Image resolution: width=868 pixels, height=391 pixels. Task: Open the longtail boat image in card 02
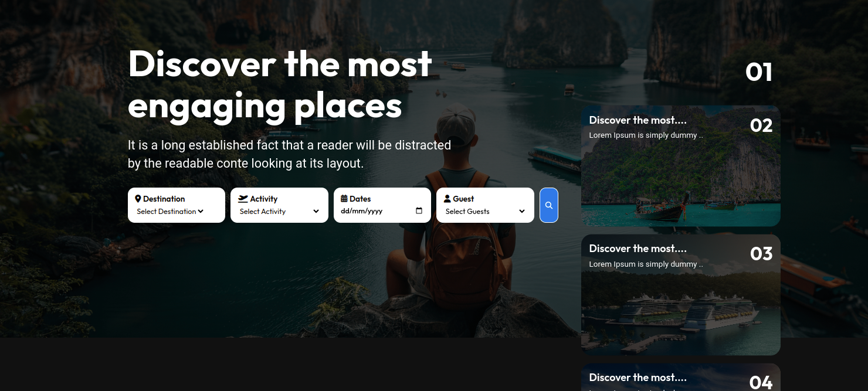663,208
